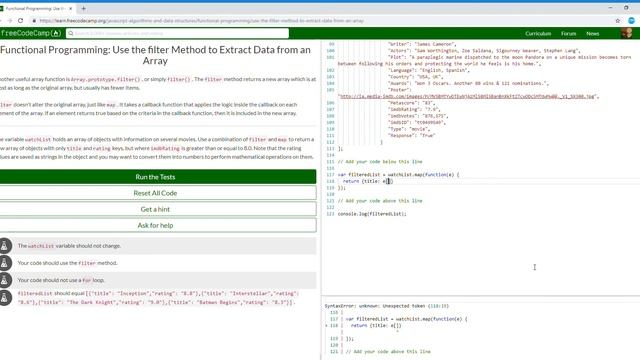Open the Curriculum menu link
This screenshot has width=640, height=360.
click(x=538, y=33)
